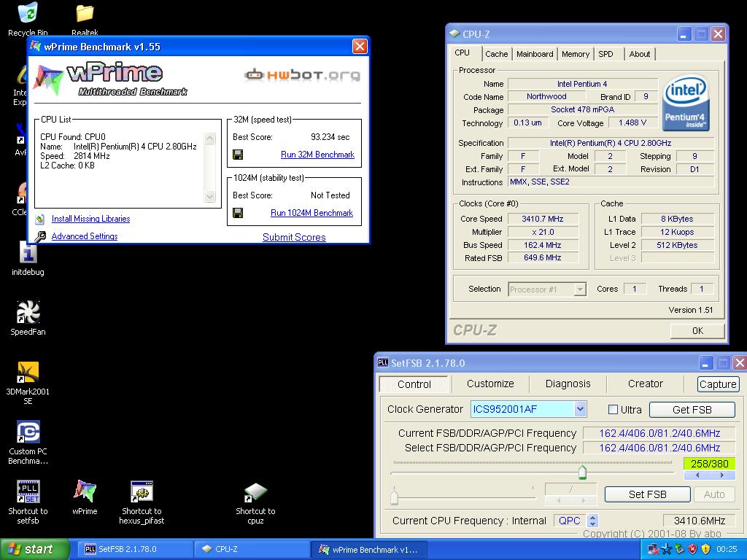Click the right arrow under 258/380
The image size is (747, 560).
pyautogui.click(x=721, y=475)
